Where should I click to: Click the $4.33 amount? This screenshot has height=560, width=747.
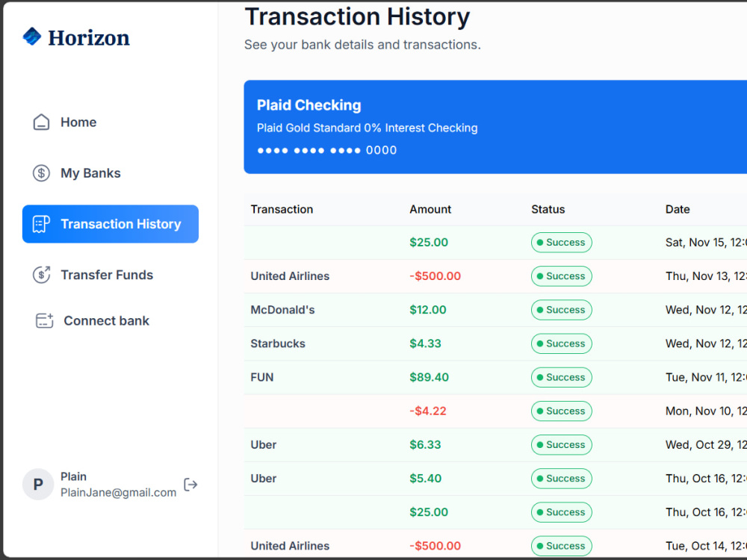[426, 343]
